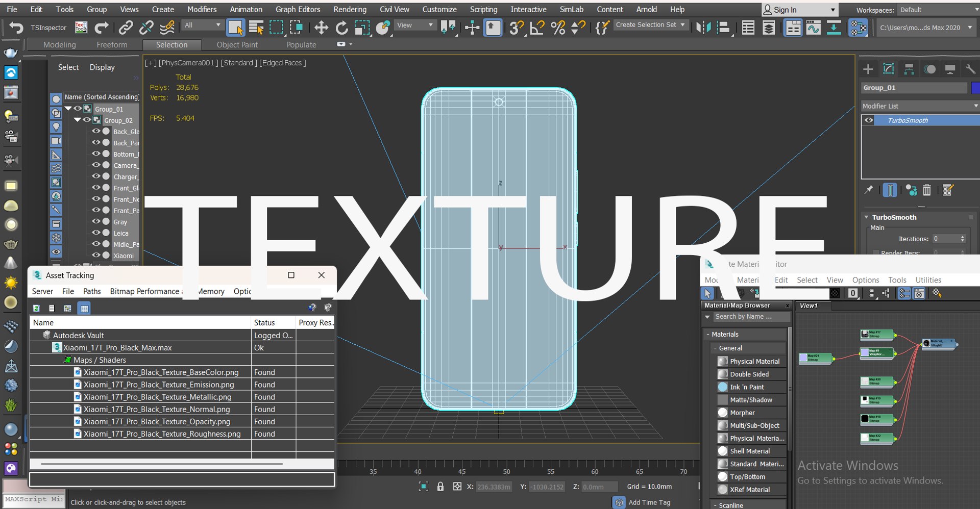Open Select by Name list tool
Viewport: 980px width, 509px height.
pos(256,28)
